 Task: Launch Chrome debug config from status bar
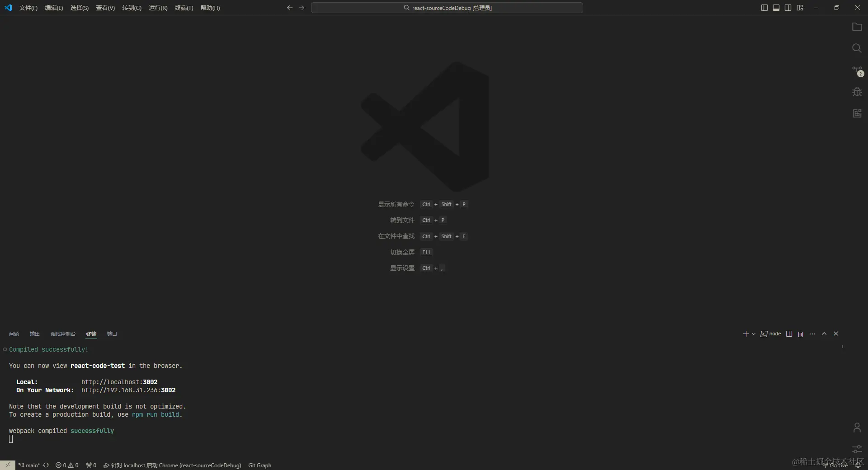[x=172, y=465]
